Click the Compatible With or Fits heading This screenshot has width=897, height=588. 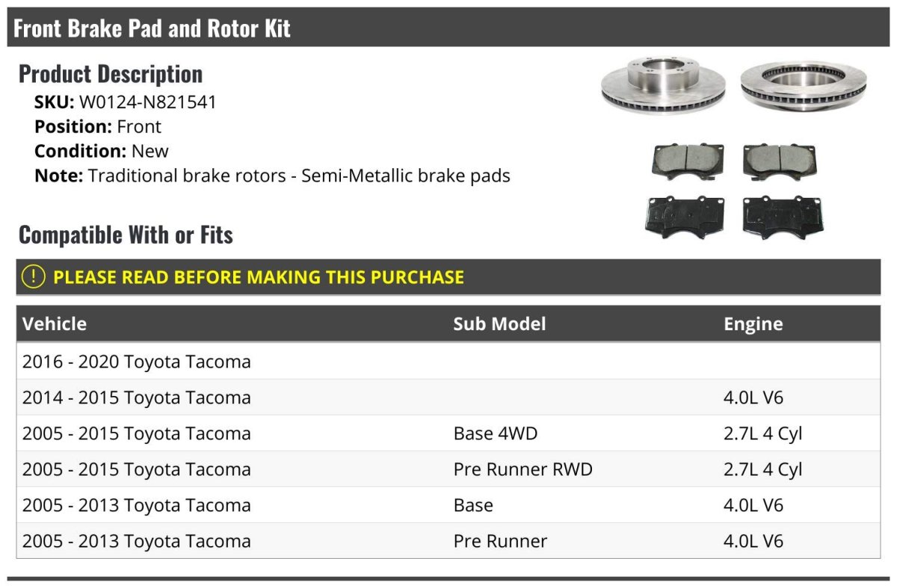[x=126, y=235]
